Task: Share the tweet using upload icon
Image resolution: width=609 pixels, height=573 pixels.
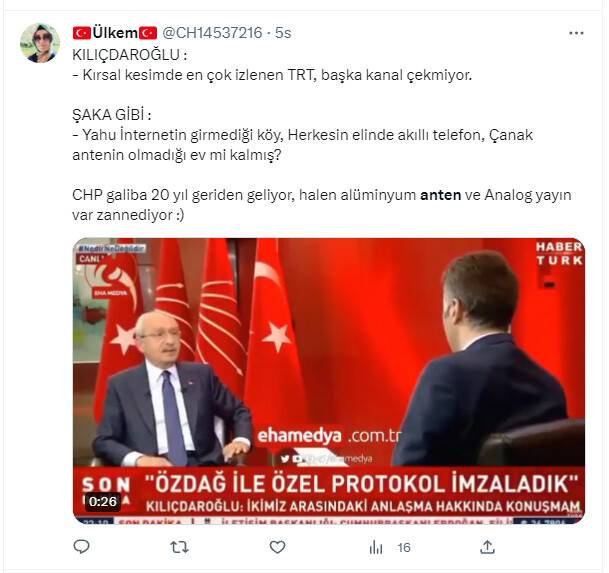Action: pyautogui.click(x=487, y=547)
